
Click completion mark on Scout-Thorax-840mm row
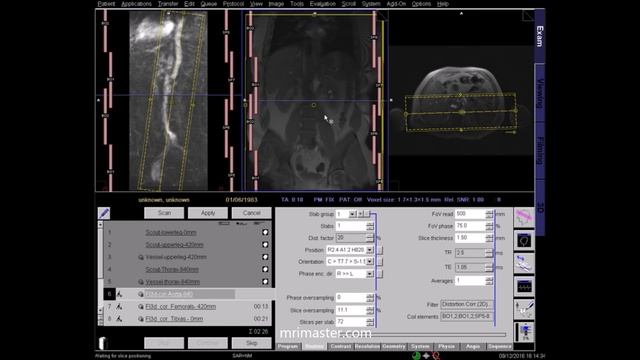tap(265, 269)
